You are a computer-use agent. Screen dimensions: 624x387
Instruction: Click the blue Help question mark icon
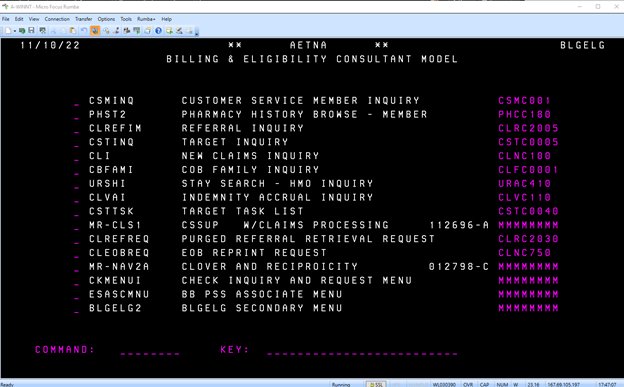pos(158,31)
